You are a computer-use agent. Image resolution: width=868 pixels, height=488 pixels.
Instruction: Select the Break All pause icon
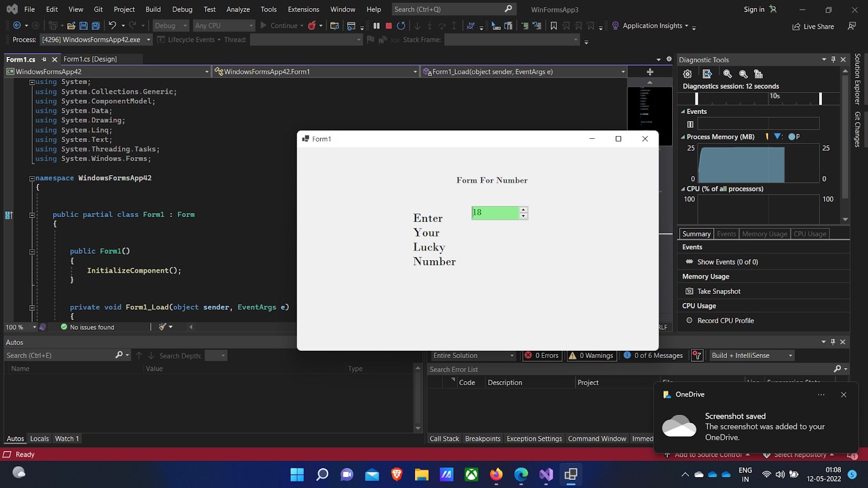(377, 25)
